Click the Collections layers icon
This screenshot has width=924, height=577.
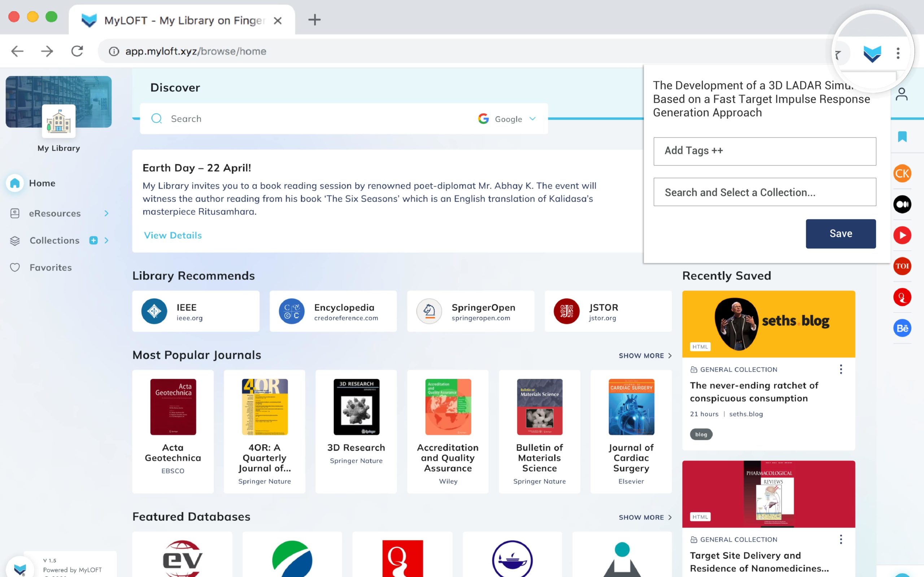point(15,241)
